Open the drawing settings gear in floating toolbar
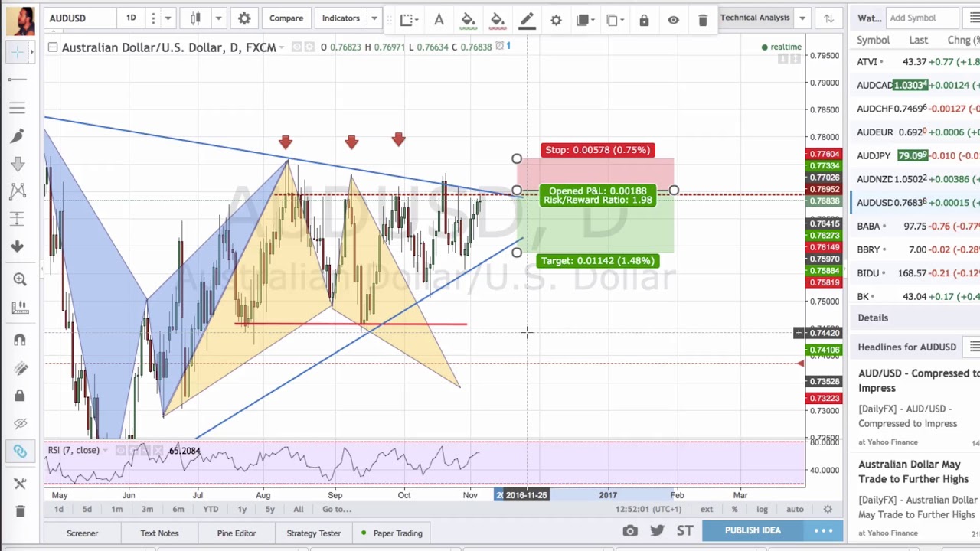Image resolution: width=980 pixels, height=551 pixels. coord(556,19)
